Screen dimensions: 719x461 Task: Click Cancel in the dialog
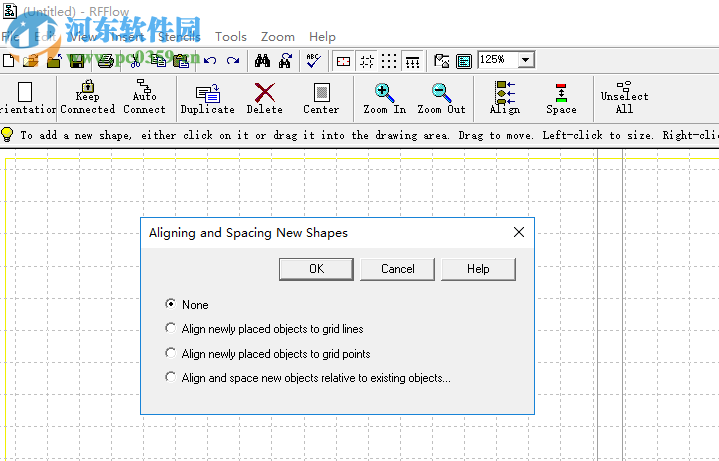[x=398, y=269]
